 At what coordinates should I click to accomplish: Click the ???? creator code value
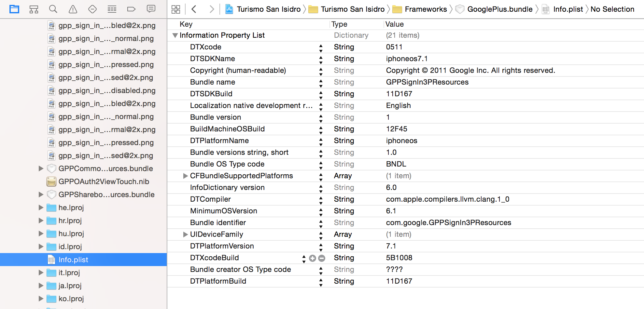coord(394,269)
